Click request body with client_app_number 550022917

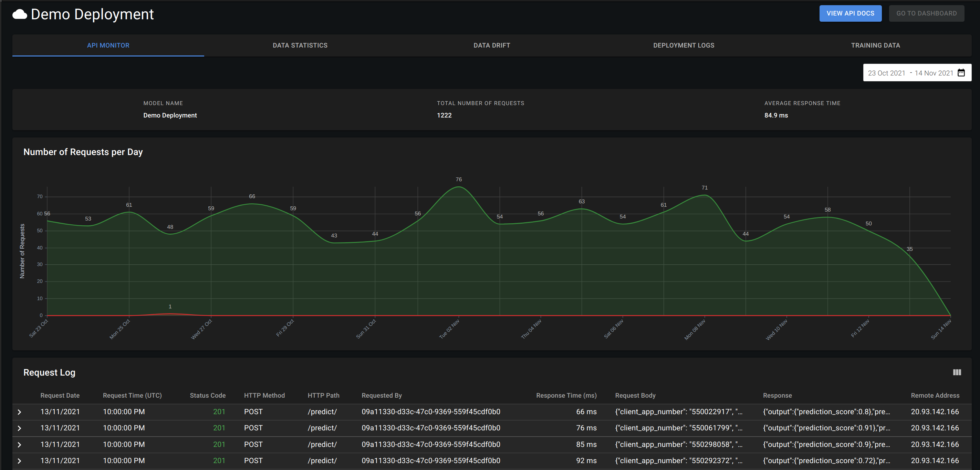(x=678, y=412)
